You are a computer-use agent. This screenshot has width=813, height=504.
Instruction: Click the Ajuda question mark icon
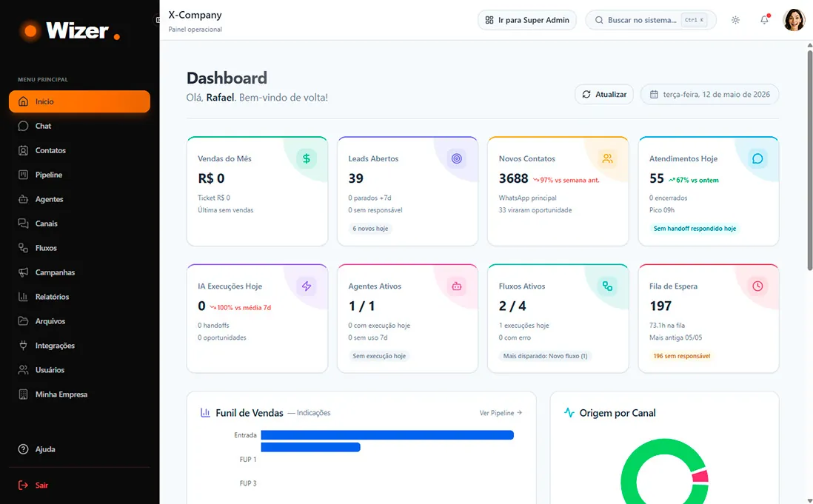pos(24,449)
